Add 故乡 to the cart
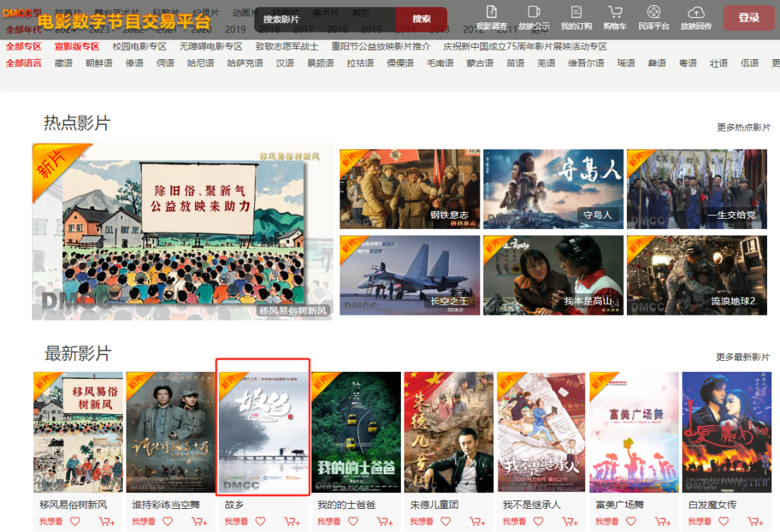 point(292,522)
